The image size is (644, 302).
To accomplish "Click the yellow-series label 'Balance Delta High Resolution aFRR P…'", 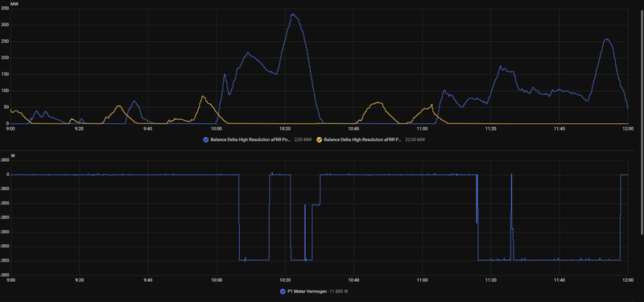I will pos(364,139).
